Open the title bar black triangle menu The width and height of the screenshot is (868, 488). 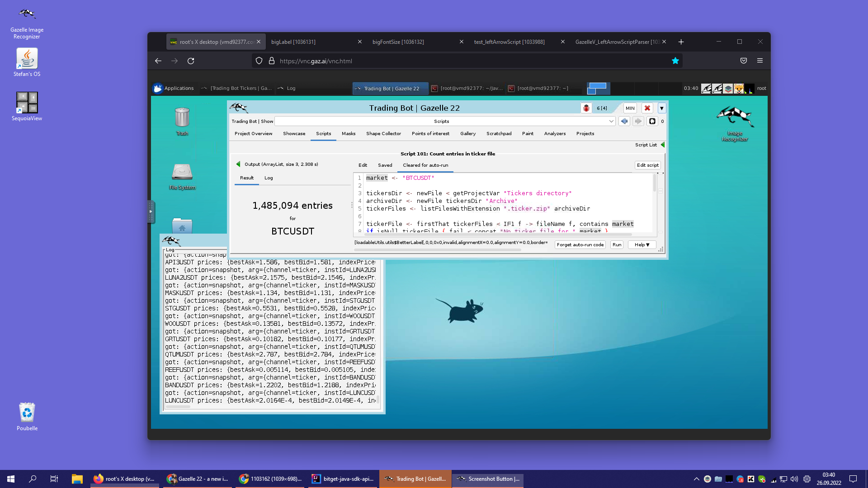(x=661, y=108)
